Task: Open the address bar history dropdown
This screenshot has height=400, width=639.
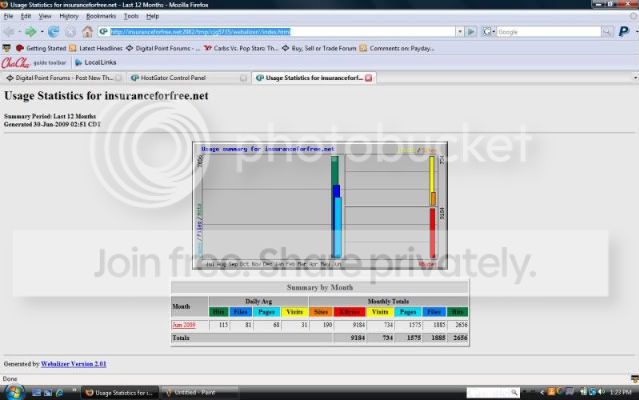Action: (460, 32)
